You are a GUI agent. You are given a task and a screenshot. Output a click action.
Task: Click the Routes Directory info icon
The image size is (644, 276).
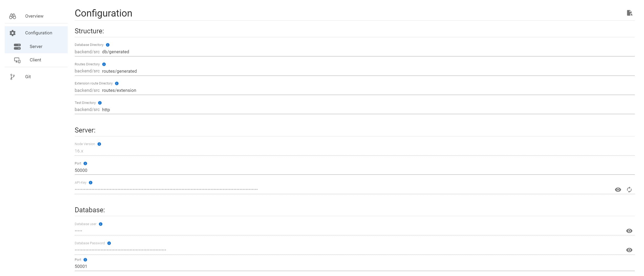point(104,64)
